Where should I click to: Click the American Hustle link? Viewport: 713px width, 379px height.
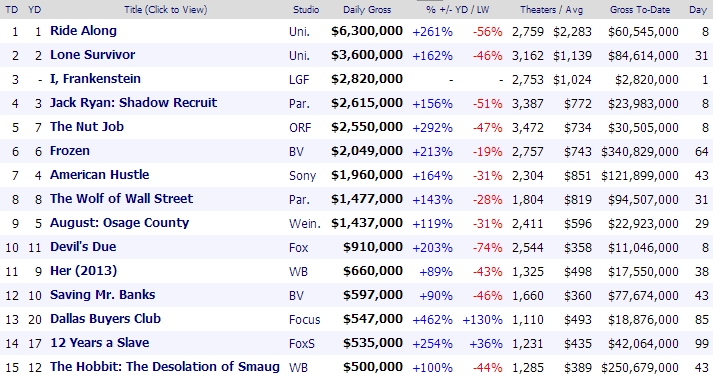(x=100, y=175)
